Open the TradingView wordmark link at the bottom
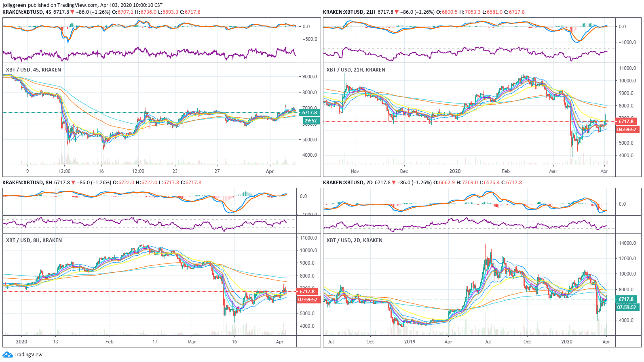This screenshot has height=362, width=644. (28, 355)
